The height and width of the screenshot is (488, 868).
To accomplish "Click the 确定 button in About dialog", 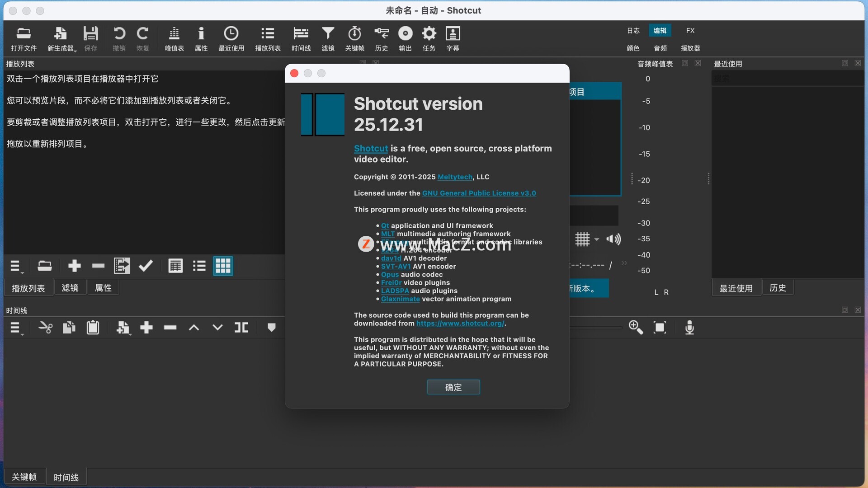I will pos(453,387).
